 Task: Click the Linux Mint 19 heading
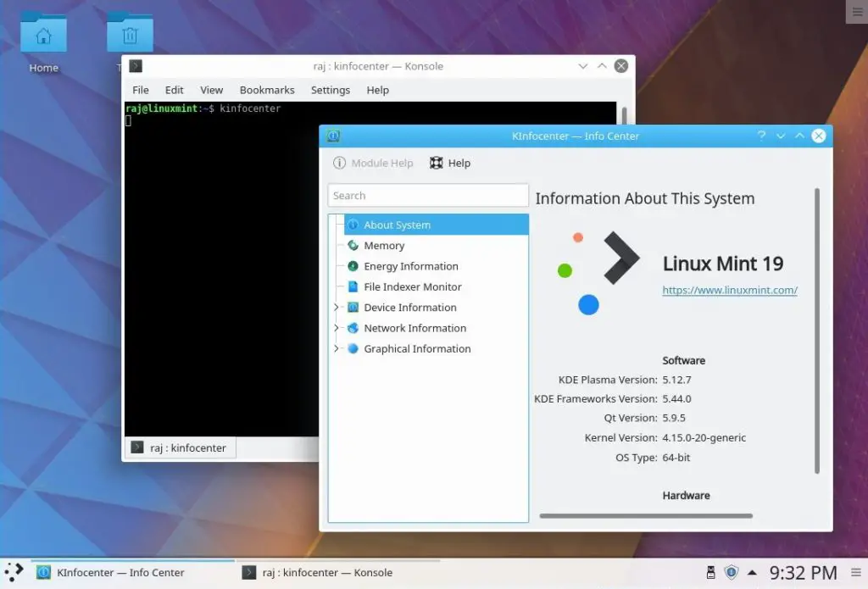tap(722, 264)
